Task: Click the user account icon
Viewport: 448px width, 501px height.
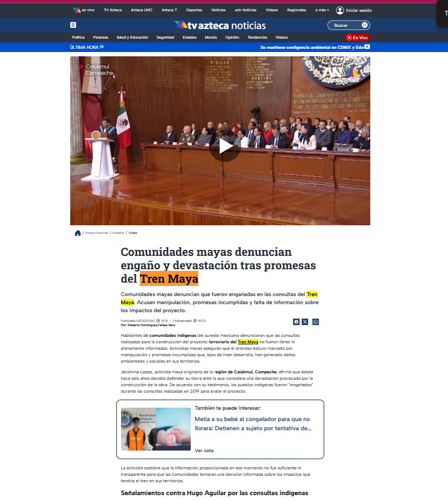Action: (x=340, y=10)
